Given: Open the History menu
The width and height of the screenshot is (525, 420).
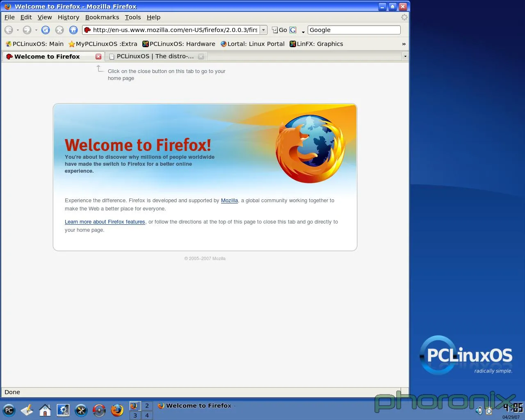Looking at the screenshot, I should tap(68, 17).
